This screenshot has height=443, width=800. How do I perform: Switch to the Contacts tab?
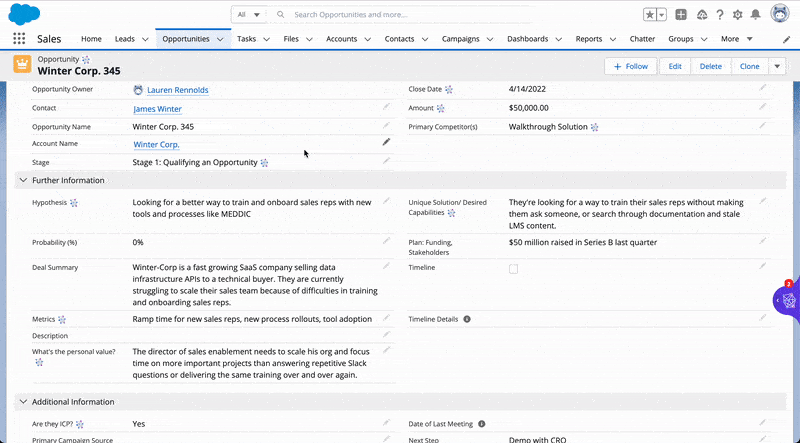point(399,39)
